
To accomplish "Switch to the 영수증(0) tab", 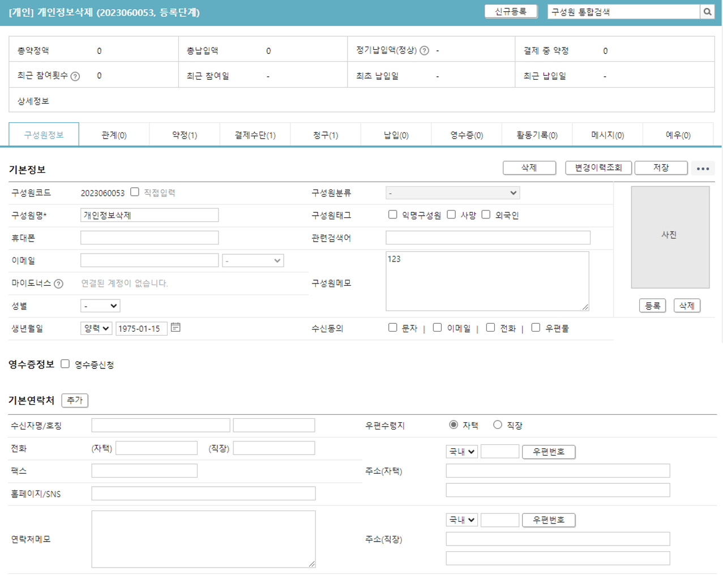I will click(467, 135).
